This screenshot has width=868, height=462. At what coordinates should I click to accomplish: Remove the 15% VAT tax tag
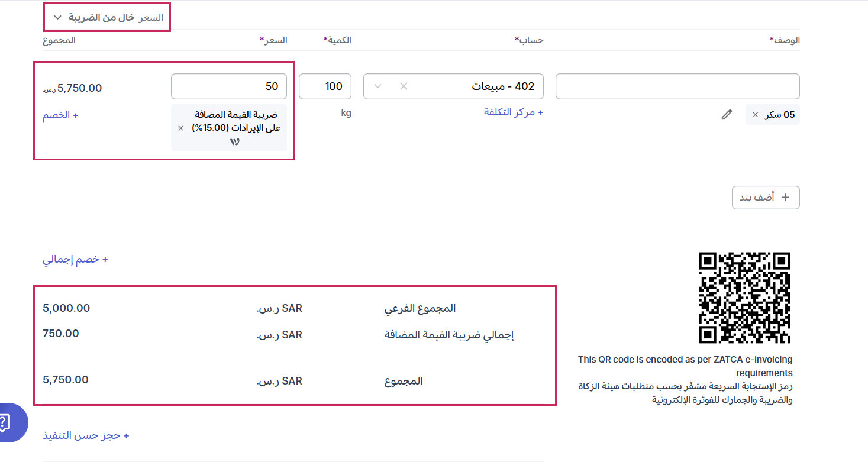point(181,128)
